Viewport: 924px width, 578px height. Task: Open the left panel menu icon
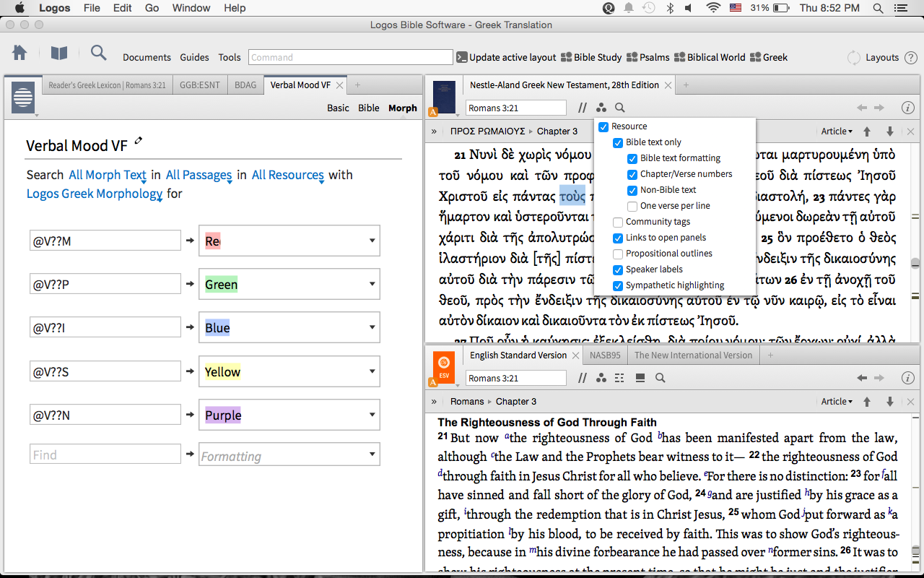[x=23, y=98]
